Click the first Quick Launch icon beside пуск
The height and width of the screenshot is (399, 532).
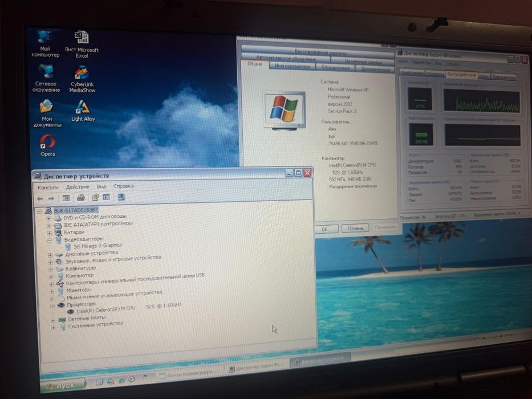(x=99, y=382)
